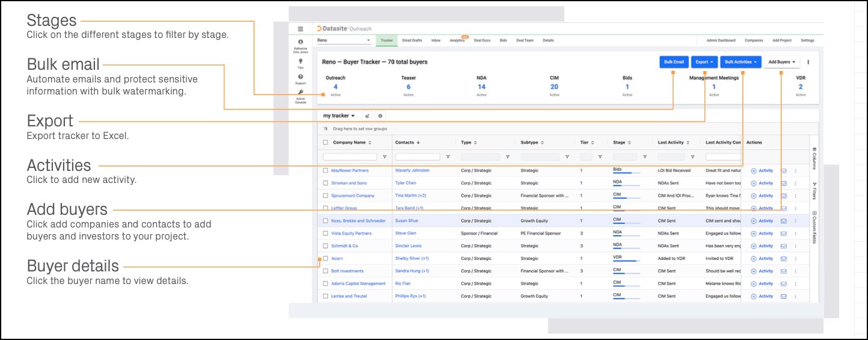Toggle the select-all checkbox in the Company Name header
The image size is (868, 340).
325,143
